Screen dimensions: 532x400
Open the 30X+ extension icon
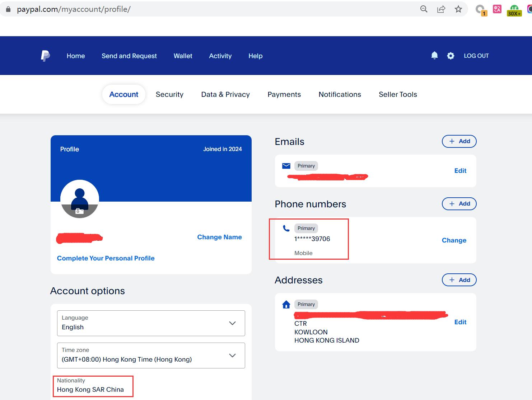click(x=514, y=11)
